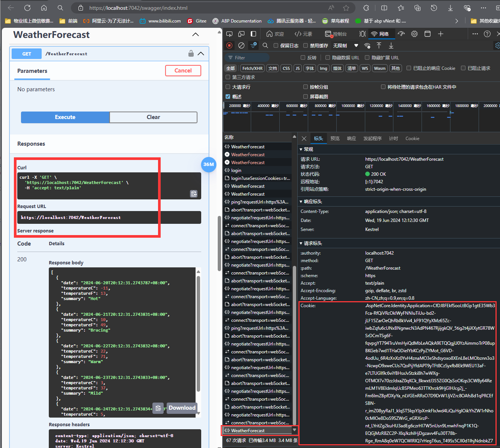The image size is (500, 448).
Task: Copy curl command to clipboard icon
Action: pos(194,194)
